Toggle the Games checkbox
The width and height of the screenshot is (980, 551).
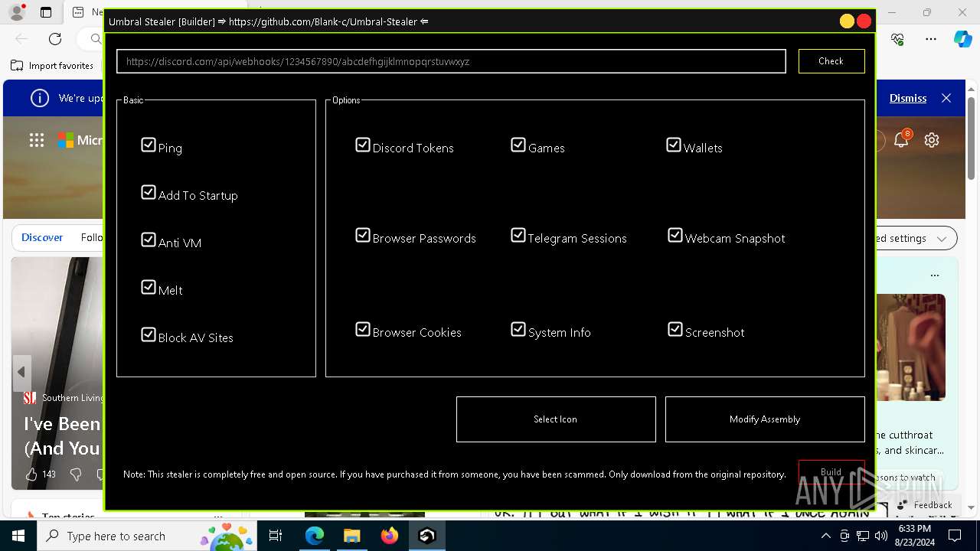click(x=518, y=145)
